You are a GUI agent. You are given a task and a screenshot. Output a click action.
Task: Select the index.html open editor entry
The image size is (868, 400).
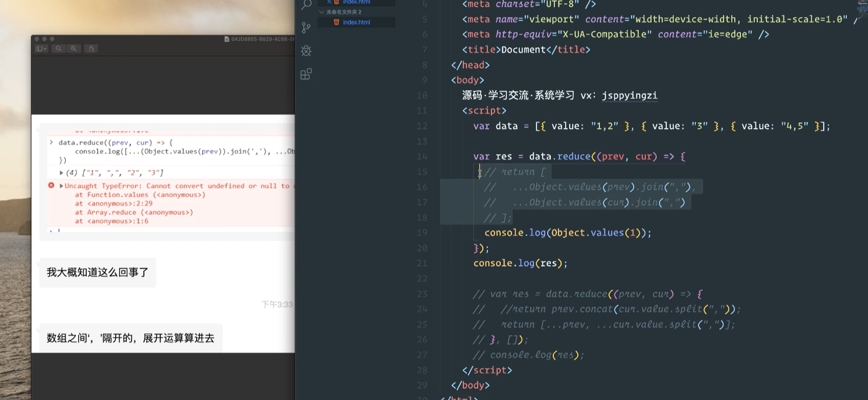pos(356,2)
